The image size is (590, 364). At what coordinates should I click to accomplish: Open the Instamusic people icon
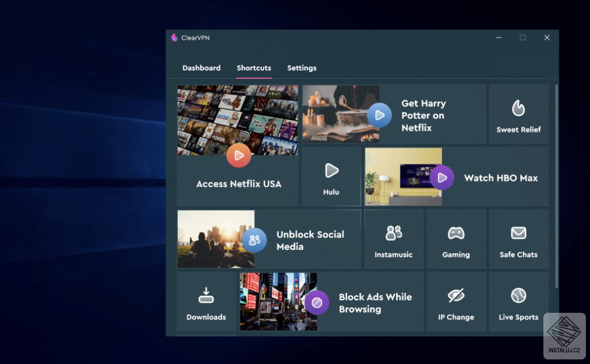pyautogui.click(x=393, y=233)
